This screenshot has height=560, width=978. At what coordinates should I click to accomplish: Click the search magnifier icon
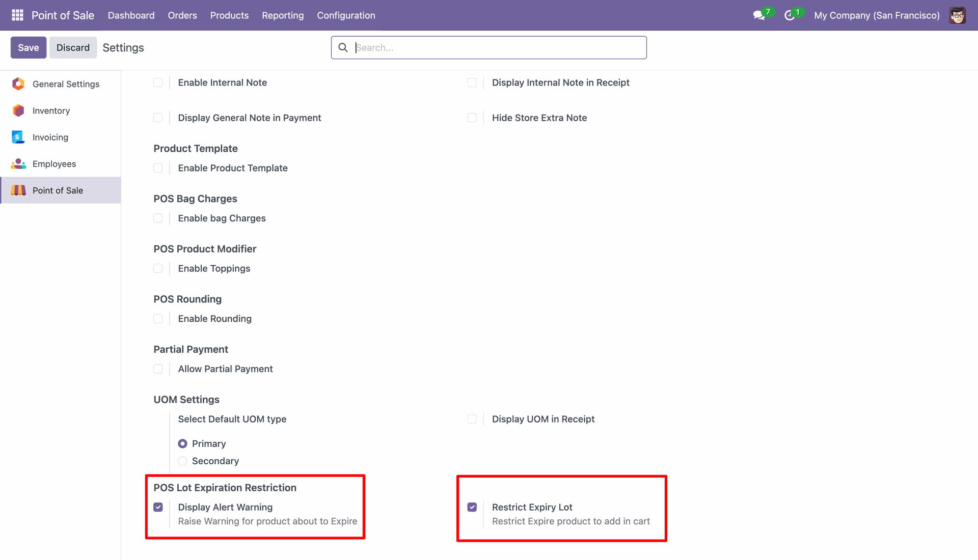click(x=343, y=47)
